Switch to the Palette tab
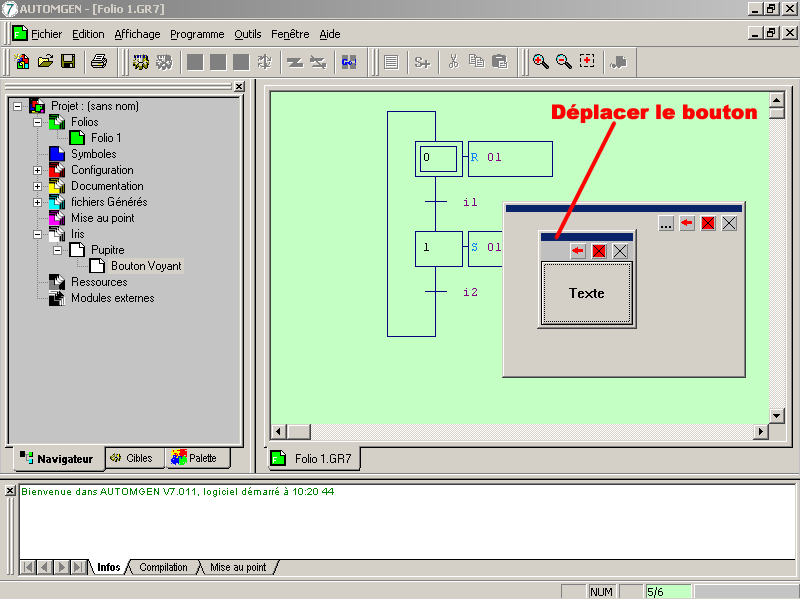The height and width of the screenshot is (600, 800). click(195, 458)
